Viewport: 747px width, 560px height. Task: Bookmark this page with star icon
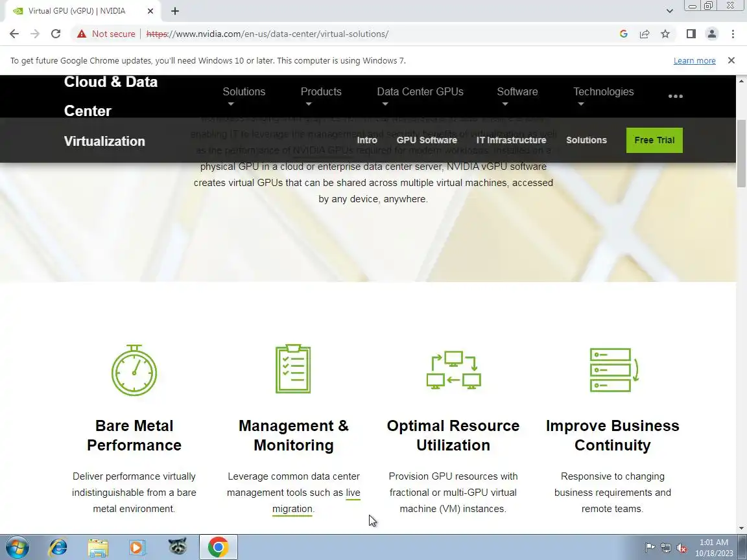point(665,34)
